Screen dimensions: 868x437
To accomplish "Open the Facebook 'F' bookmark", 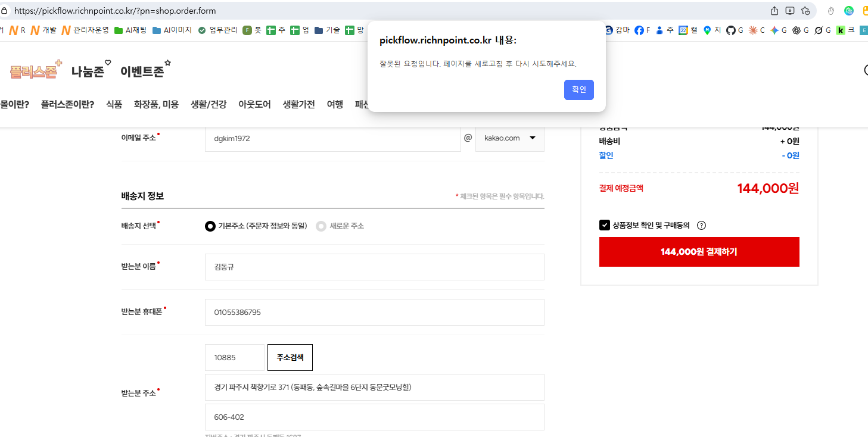I will (x=643, y=30).
